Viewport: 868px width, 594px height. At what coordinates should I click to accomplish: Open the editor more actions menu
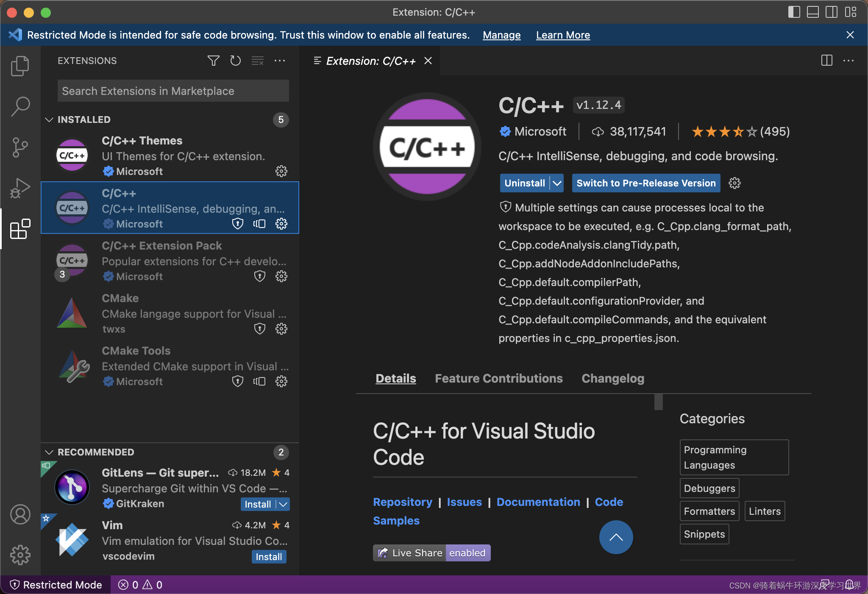coord(849,61)
